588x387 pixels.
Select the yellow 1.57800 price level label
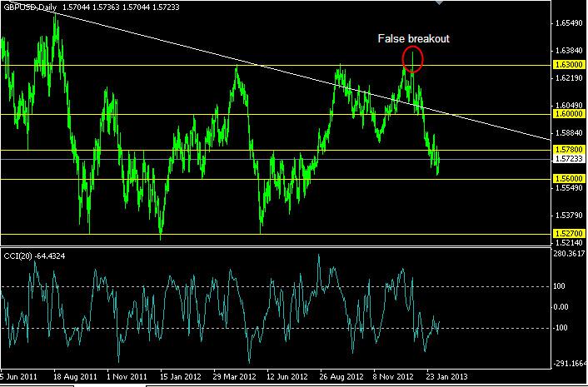[569, 150]
